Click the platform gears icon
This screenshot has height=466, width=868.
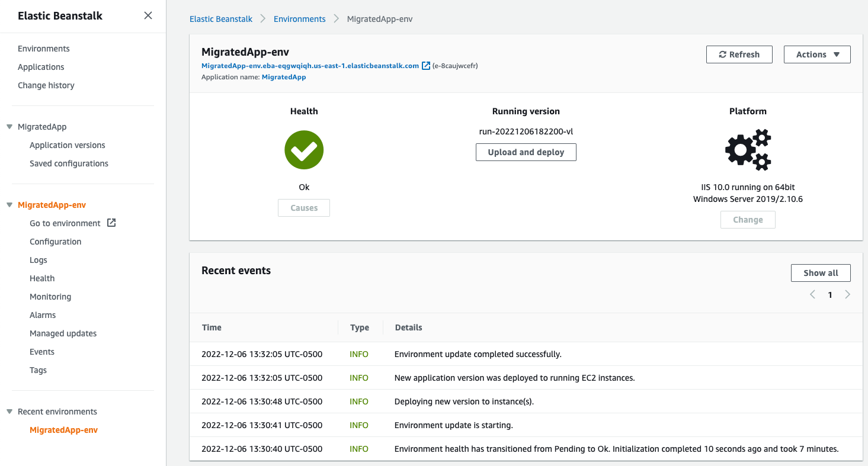click(x=748, y=150)
